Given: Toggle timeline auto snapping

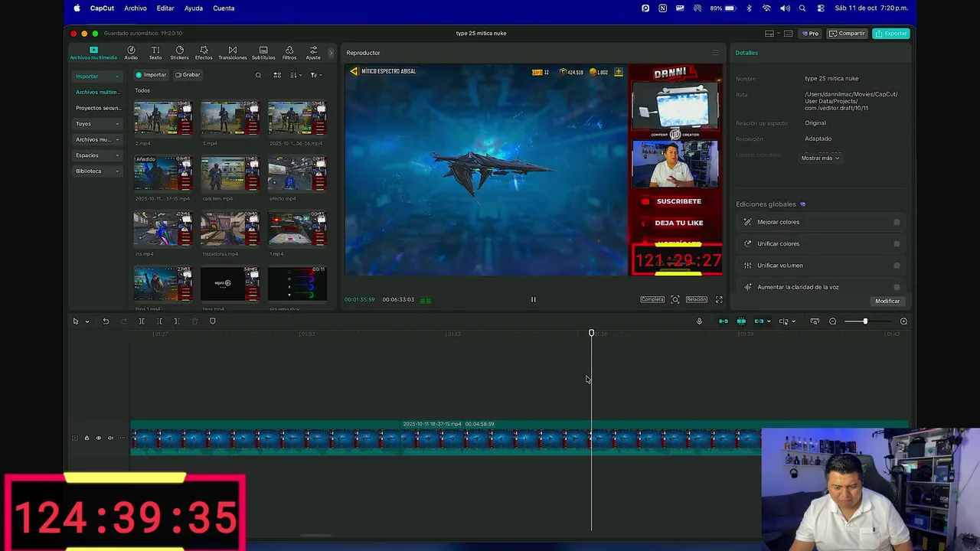Looking at the screenshot, I should pos(741,321).
